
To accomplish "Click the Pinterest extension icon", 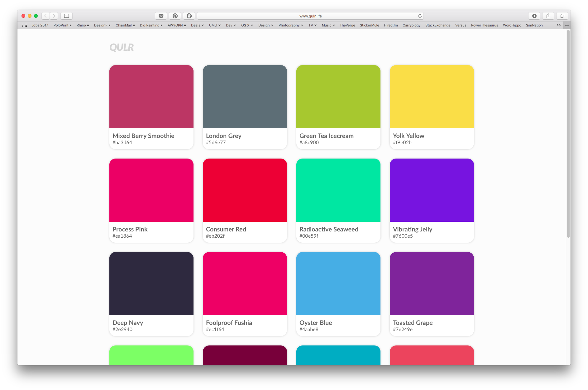I will (175, 16).
